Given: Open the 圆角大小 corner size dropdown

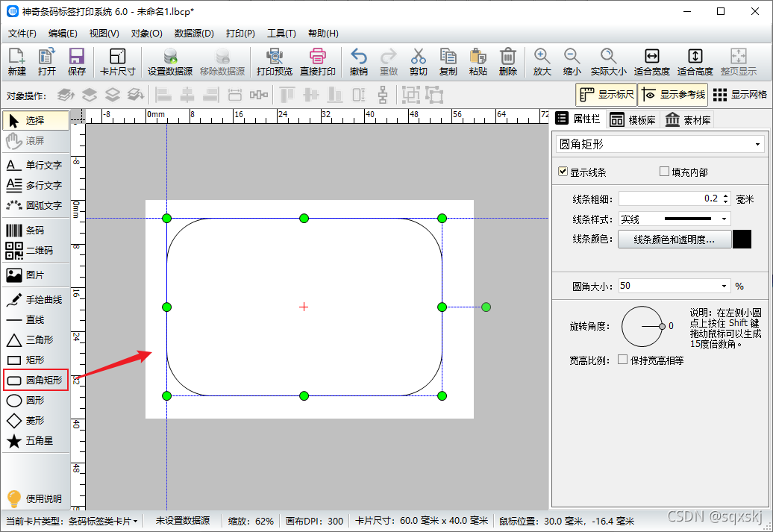Looking at the screenshot, I should pyautogui.click(x=675, y=286).
